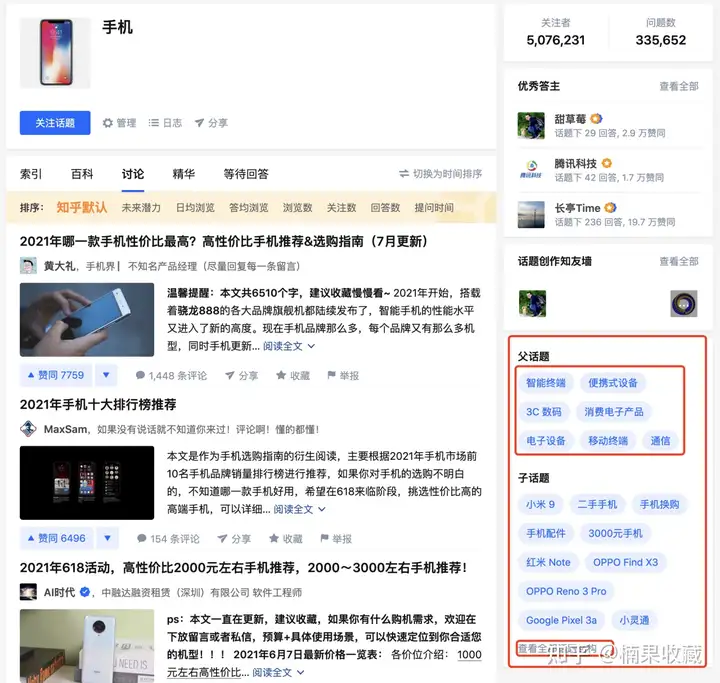Expand 阅读全文 in MaxSam's answer

click(x=299, y=509)
